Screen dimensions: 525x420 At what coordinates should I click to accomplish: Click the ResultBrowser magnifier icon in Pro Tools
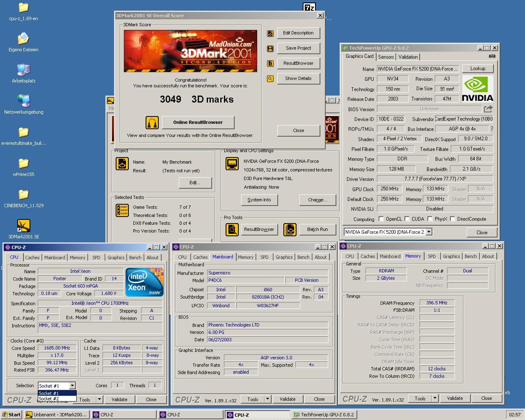click(232, 229)
